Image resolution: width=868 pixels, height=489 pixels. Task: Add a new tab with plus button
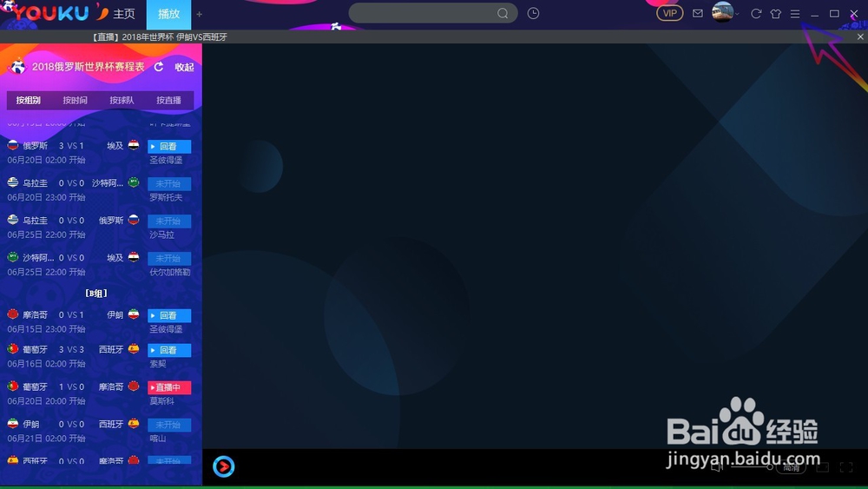pos(200,15)
